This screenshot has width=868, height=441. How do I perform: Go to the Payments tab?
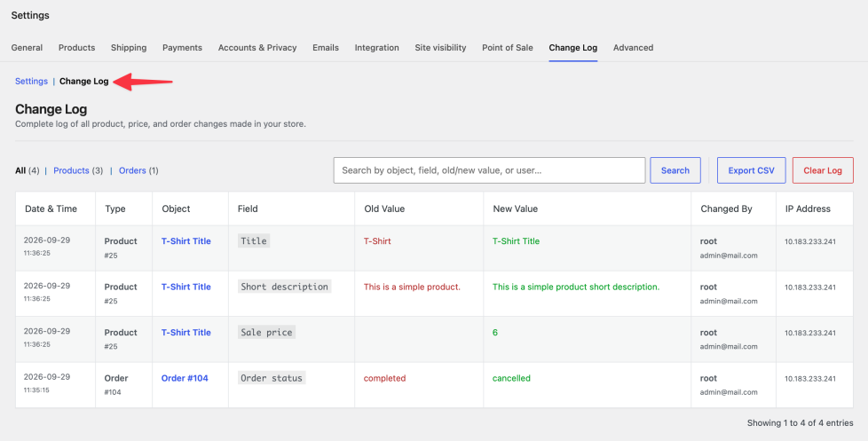coord(182,48)
